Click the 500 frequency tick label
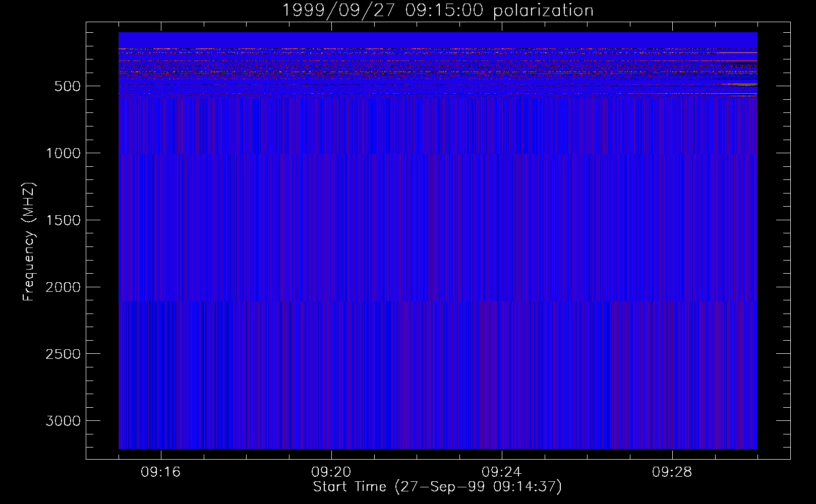Viewport: 816px width, 504px height. coord(67,86)
